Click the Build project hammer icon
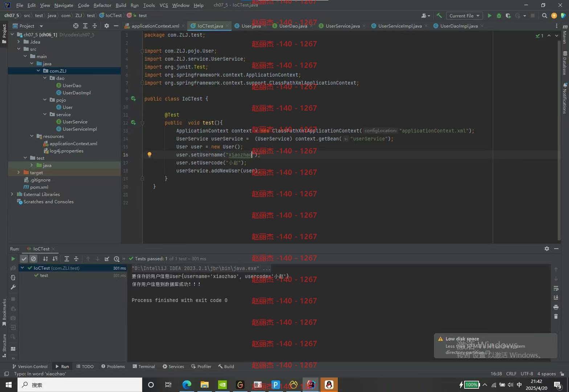Screen dimensions: 569x392 [439, 16]
